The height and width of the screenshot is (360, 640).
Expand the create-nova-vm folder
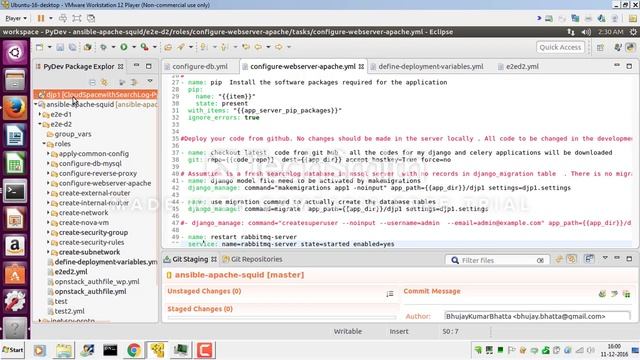pyautogui.click(x=48, y=222)
